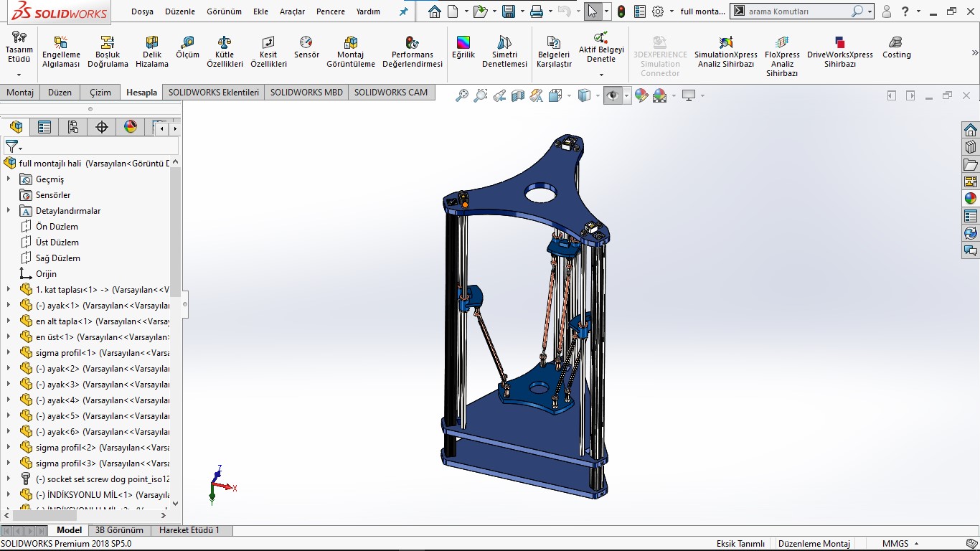Screen dimensions: 980x551
Task: Open the Dosya menu
Action: click(143, 11)
